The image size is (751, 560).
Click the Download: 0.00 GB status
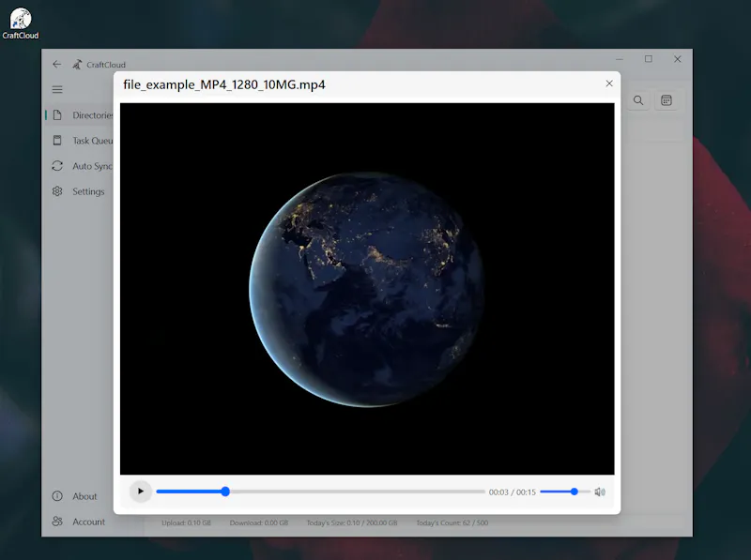click(259, 522)
